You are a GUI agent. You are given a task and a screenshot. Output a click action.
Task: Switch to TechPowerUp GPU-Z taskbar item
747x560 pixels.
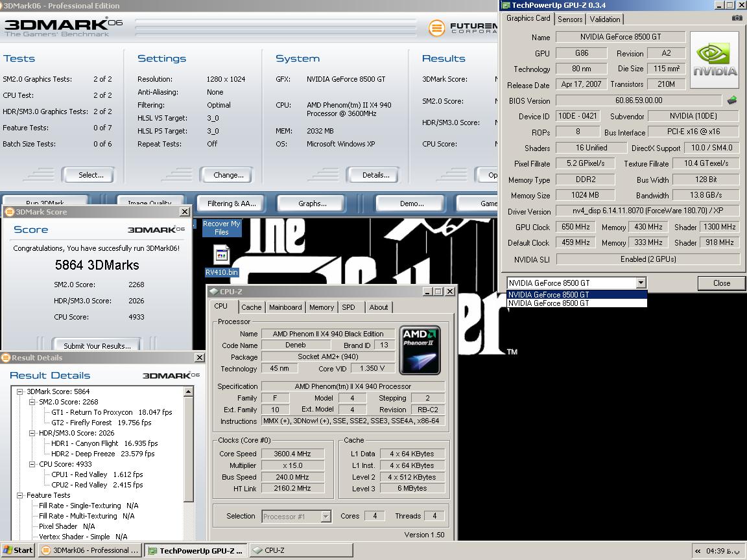(x=196, y=550)
